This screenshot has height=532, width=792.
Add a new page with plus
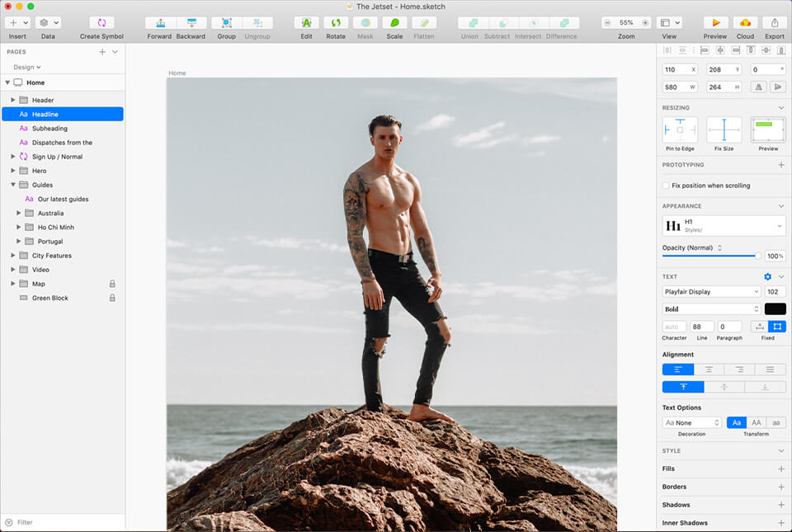pos(102,51)
